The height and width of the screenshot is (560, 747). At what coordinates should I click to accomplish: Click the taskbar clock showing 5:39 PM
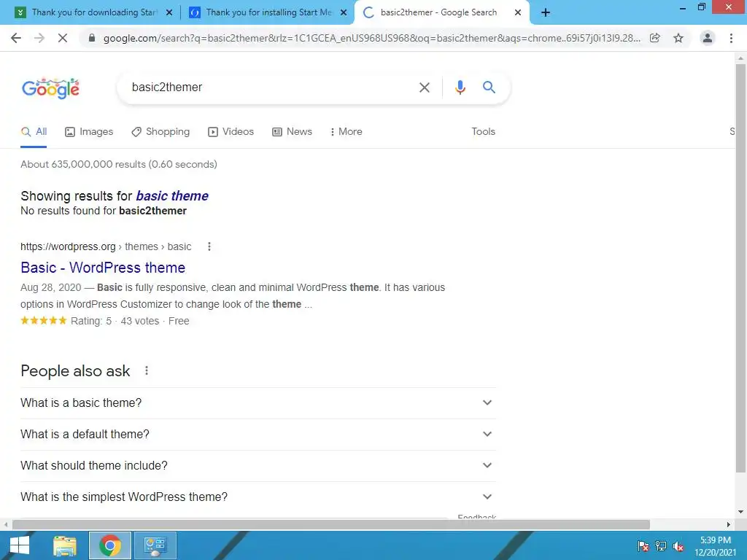click(x=715, y=546)
